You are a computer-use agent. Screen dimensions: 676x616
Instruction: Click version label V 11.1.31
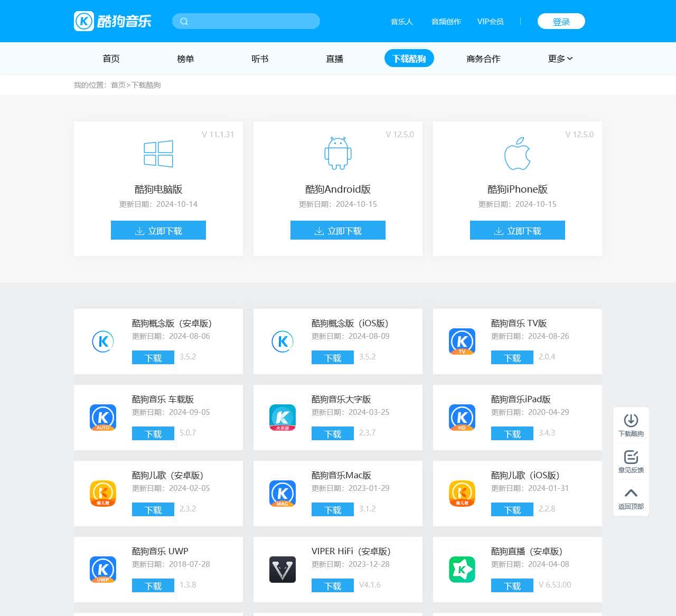point(218,135)
